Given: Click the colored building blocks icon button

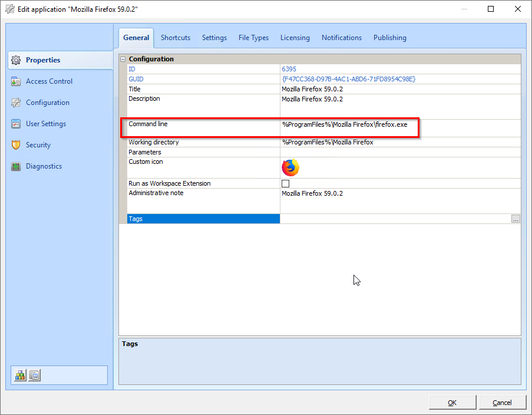Looking at the screenshot, I should click(21, 375).
